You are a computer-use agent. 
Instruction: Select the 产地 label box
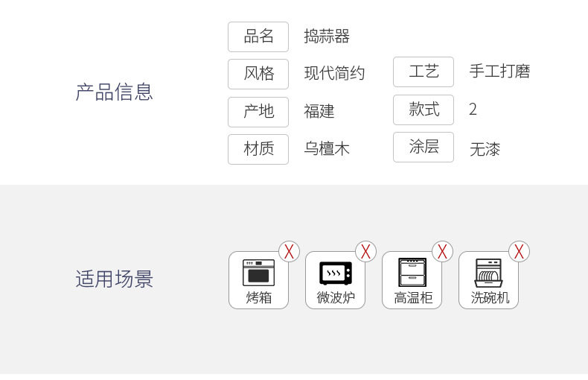coord(258,112)
